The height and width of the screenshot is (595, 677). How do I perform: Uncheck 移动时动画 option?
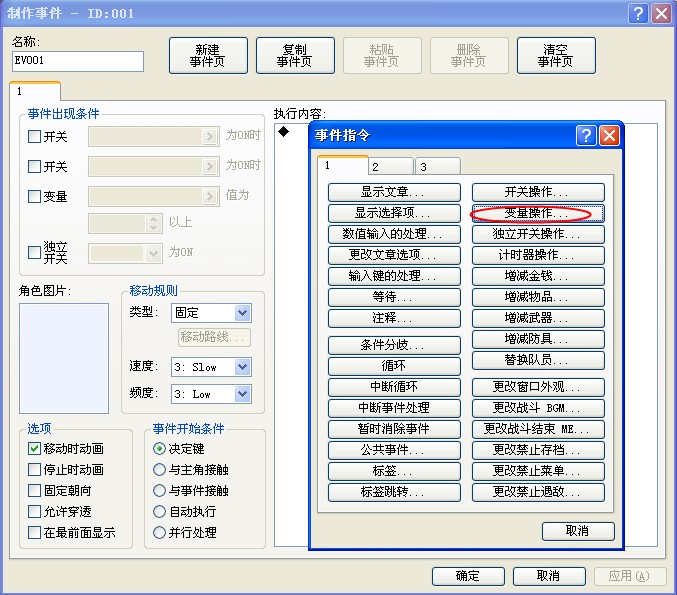tap(34, 449)
